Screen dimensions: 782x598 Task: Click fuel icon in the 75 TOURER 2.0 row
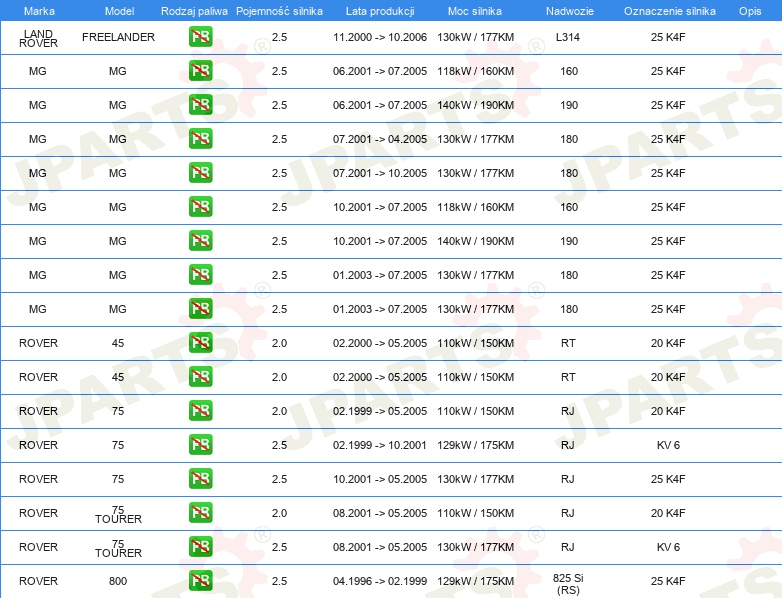point(200,512)
